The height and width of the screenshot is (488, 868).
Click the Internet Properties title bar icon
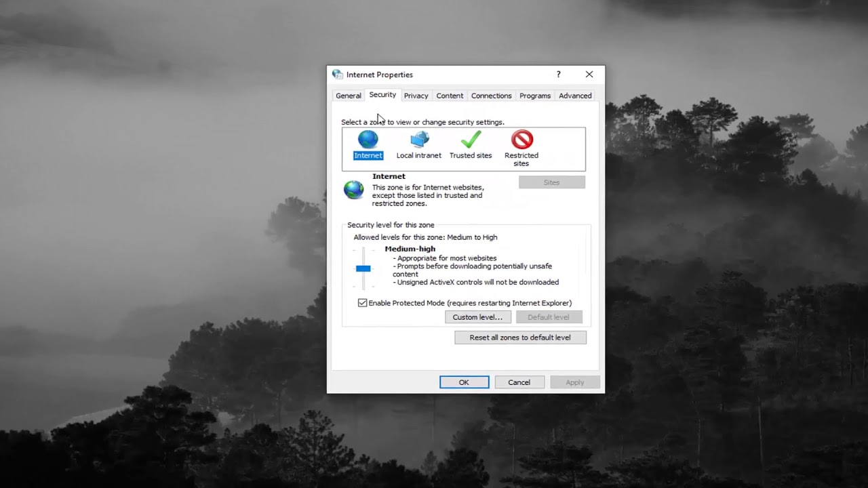338,75
